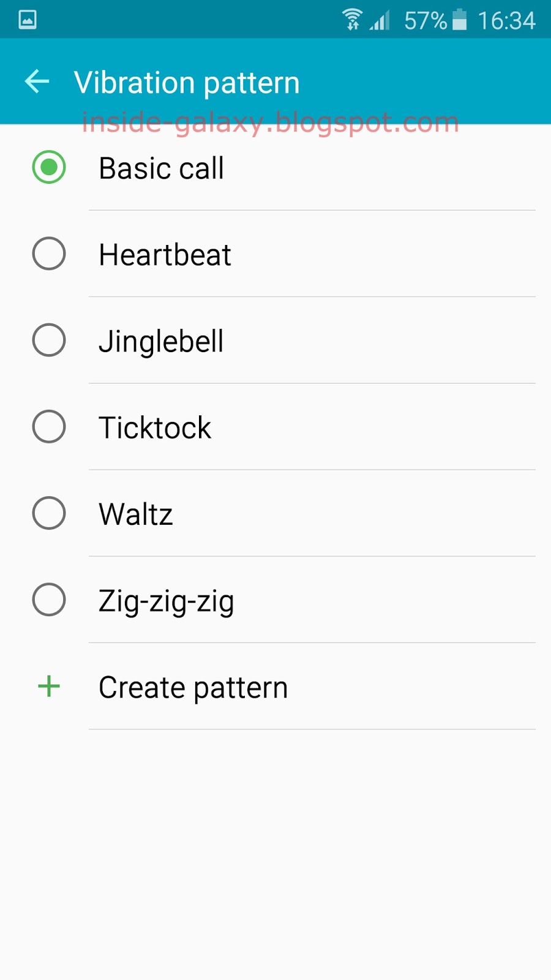Tap the 57% battery percentage text

pyautogui.click(x=425, y=21)
